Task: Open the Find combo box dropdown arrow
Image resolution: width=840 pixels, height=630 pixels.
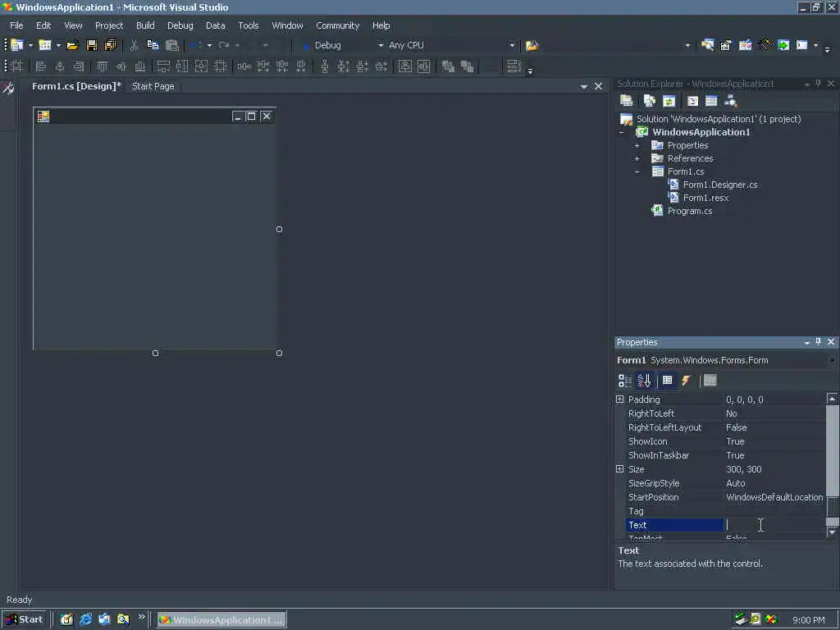Action: point(688,46)
